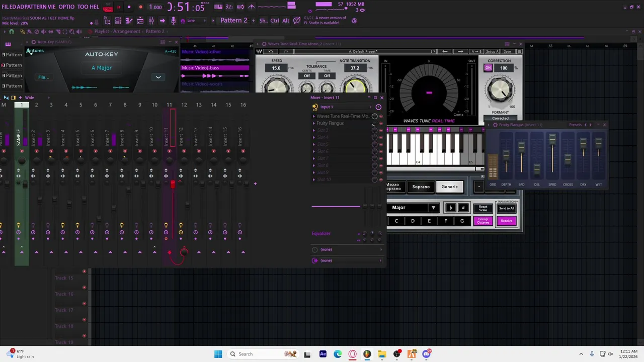The height and width of the screenshot is (362, 644).
Task: Click the typing keyboard to piano icon
Action: [218, 7]
